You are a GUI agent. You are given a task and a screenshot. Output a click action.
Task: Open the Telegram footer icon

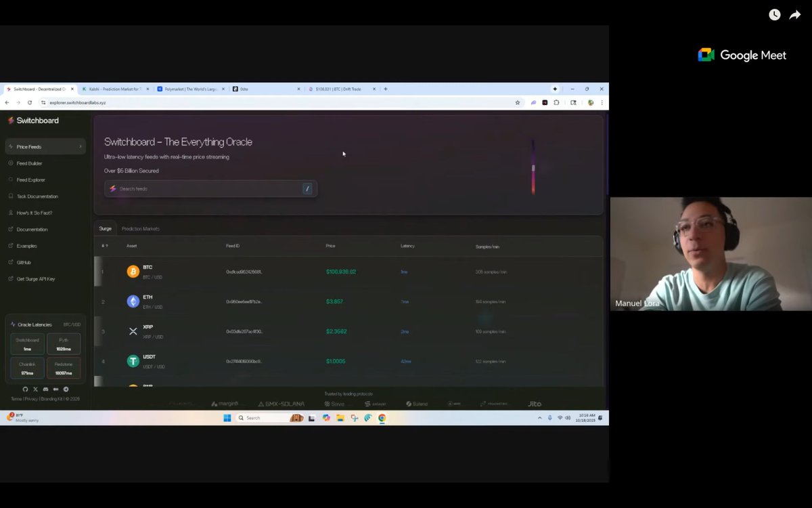click(66, 389)
